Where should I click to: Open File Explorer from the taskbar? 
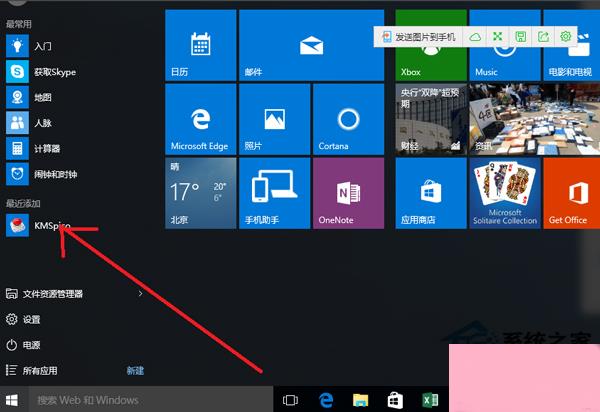coord(360,400)
